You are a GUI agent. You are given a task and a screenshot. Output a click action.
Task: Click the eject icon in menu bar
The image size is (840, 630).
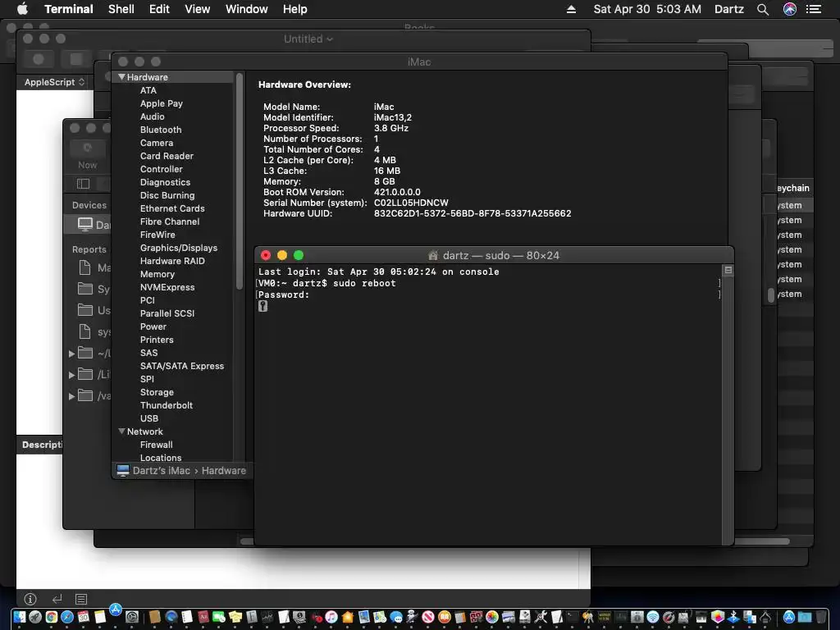point(571,9)
